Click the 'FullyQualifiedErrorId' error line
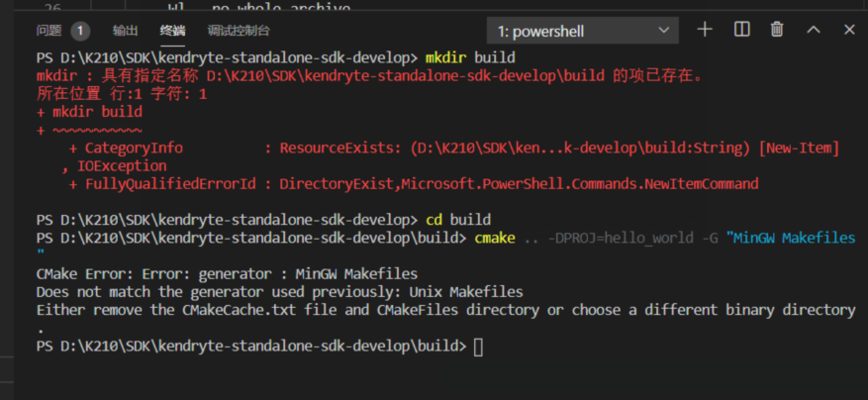The image size is (868, 400). (x=414, y=184)
